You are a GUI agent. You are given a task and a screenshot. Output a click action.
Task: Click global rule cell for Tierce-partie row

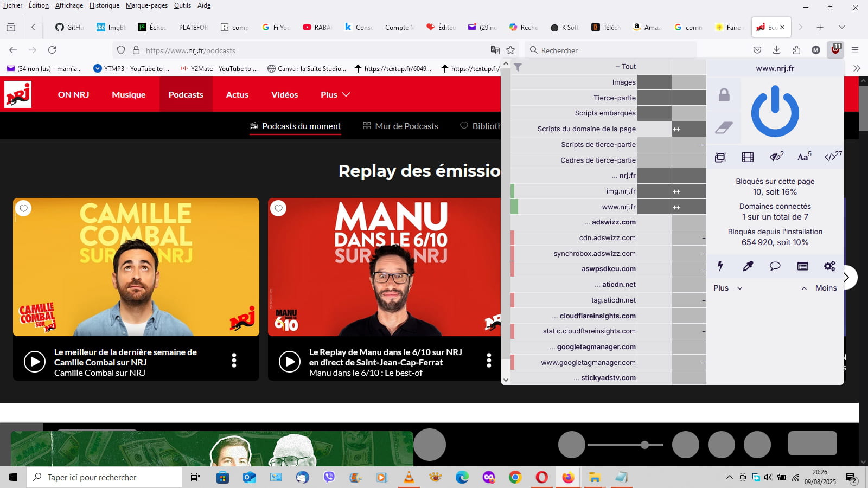[x=654, y=98]
